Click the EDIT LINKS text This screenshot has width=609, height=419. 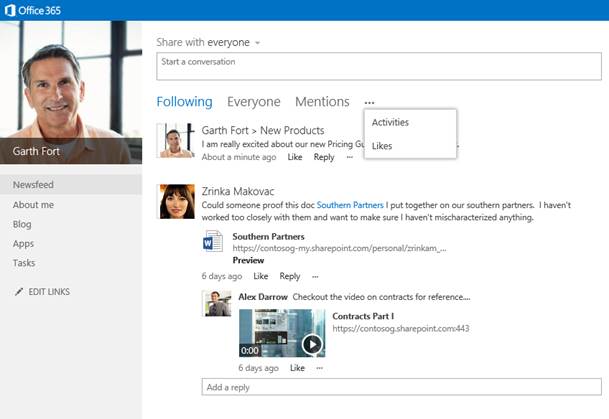click(49, 292)
